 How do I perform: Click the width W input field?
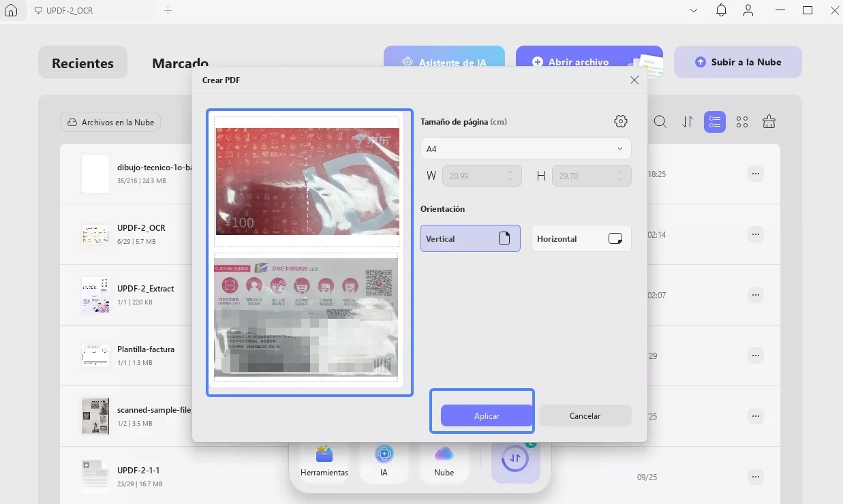click(x=482, y=176)
